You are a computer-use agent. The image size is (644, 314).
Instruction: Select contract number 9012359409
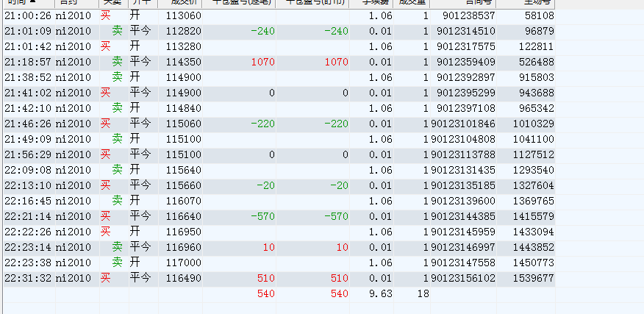pos(466,63)
